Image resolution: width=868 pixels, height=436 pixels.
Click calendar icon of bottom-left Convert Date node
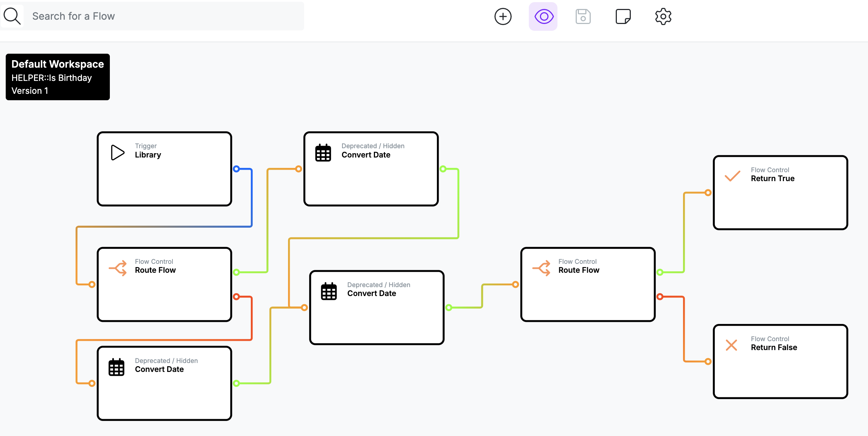tap(116, 367)
